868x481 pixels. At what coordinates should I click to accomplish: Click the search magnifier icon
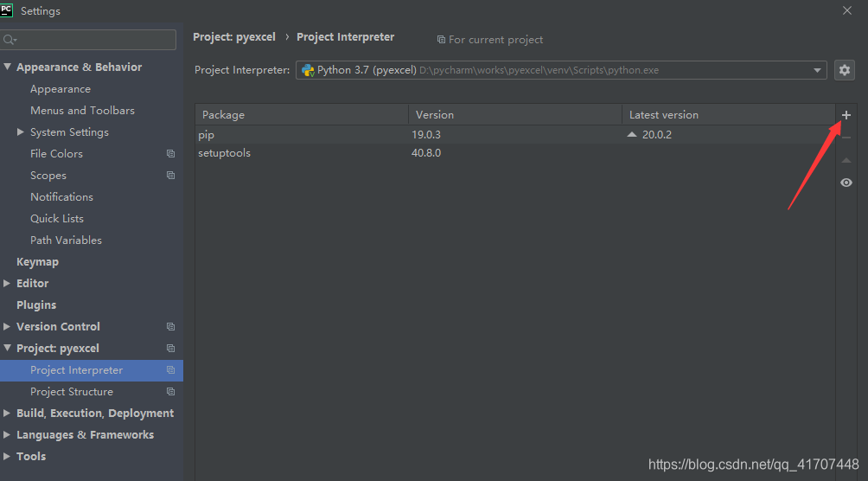[10, 40]
